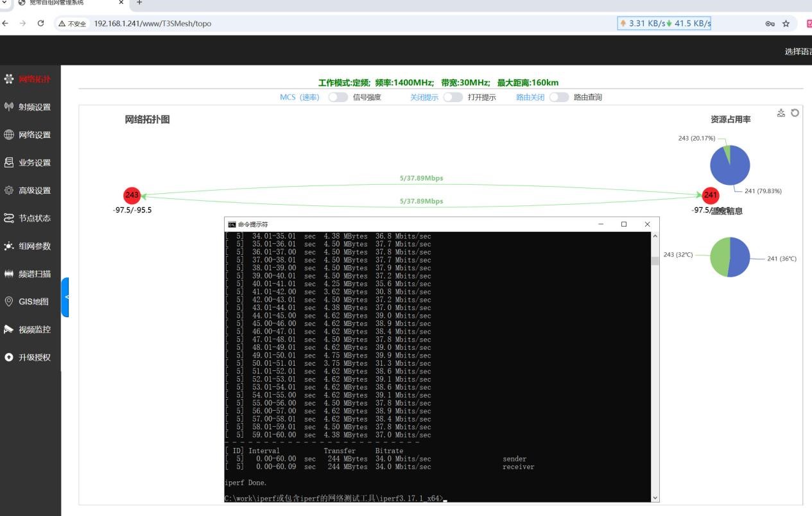Toggle the MCS / 信号强度 switch
The width and height of the screenshot is (812, 516).
tap(338, 98)
